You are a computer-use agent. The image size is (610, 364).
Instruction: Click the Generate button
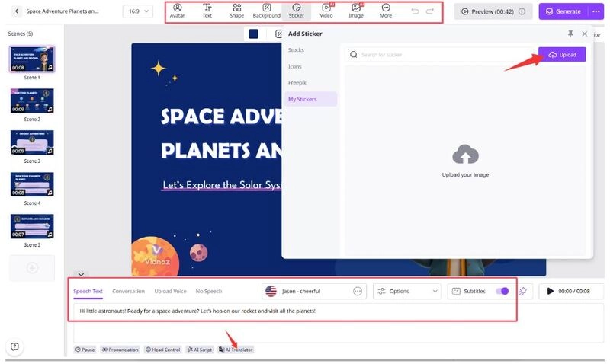coord(563,11)
